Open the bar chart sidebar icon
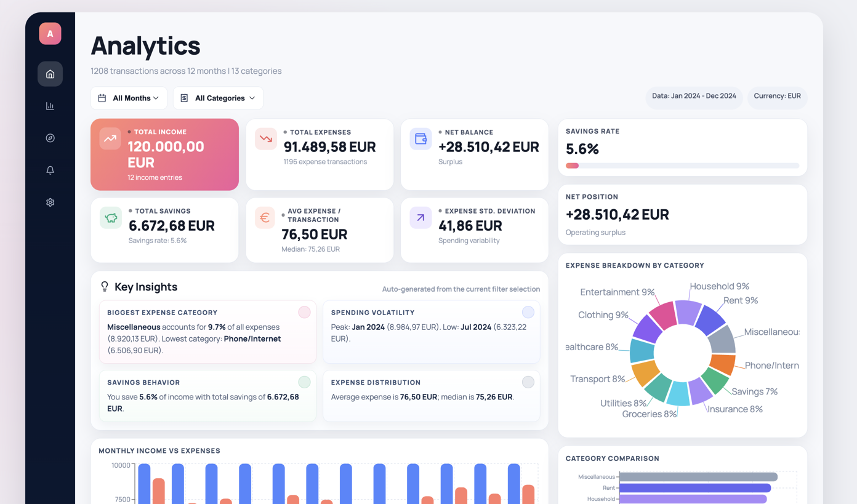 [x=50, y=106]
